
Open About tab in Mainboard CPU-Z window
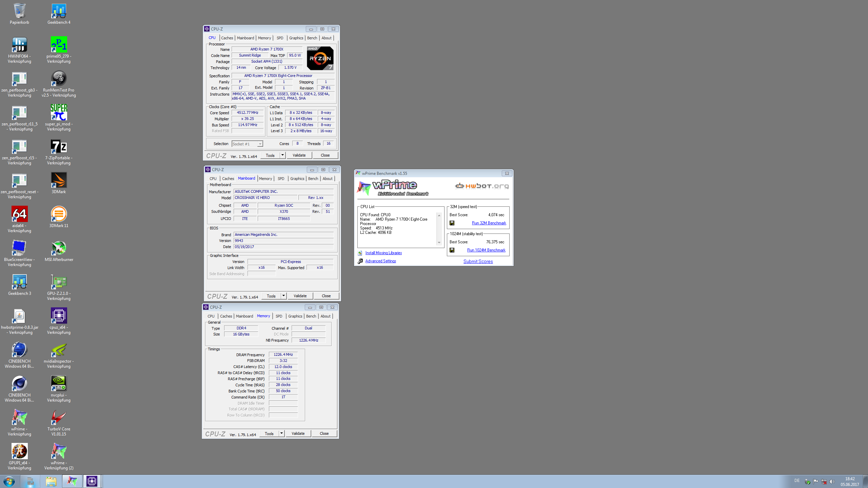point(328,179)
